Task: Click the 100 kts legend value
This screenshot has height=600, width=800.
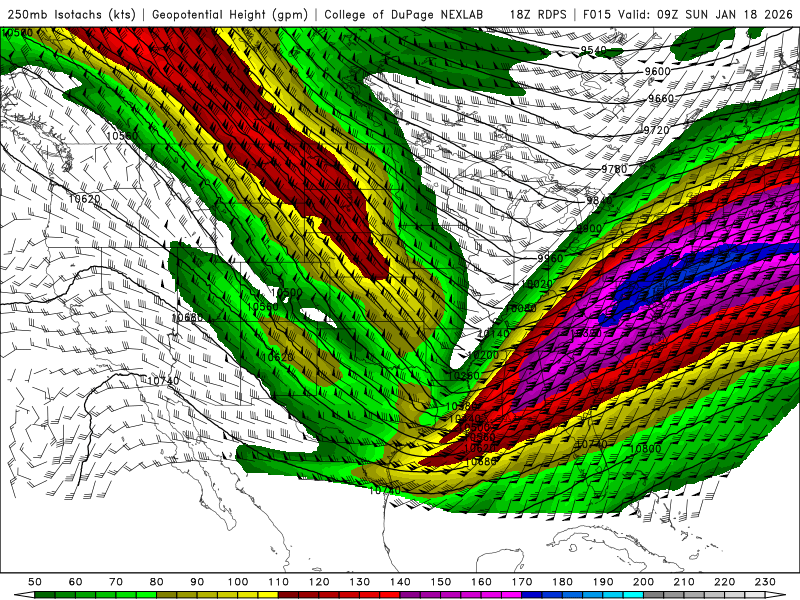Action: [238, 582]
